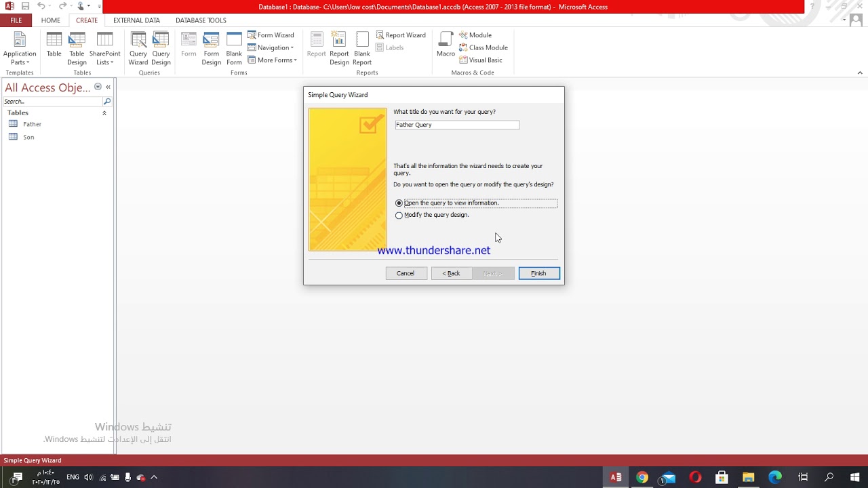The width and height of the screenshot is (868, 488).
Task: Open Windows Start menu
Action: 855,477
